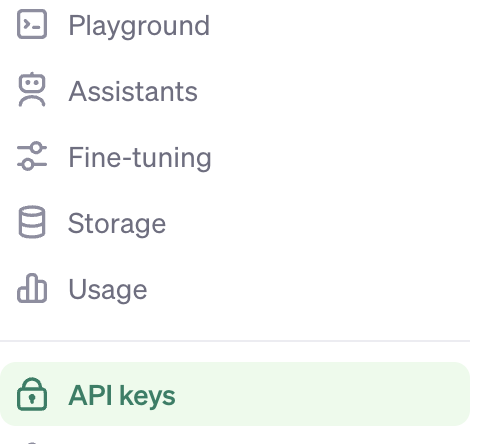Click the highlighted API keys row background

pyautogui.click(x=235, y=394)
